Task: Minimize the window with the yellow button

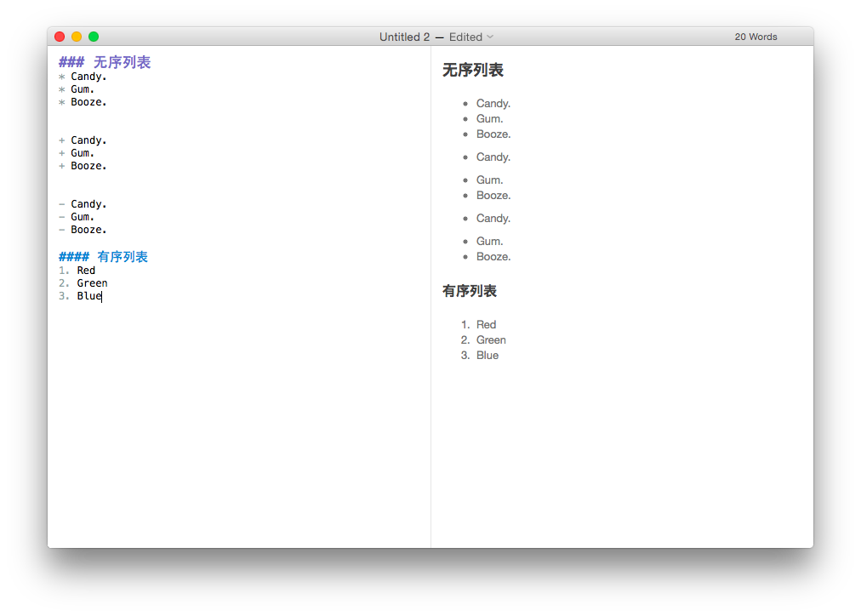Action: 77,37
